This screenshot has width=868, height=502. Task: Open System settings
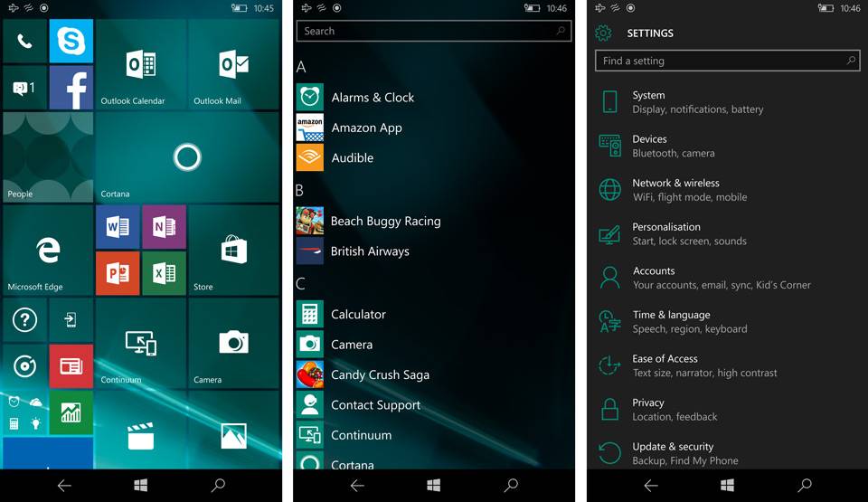tap(696, 102)
